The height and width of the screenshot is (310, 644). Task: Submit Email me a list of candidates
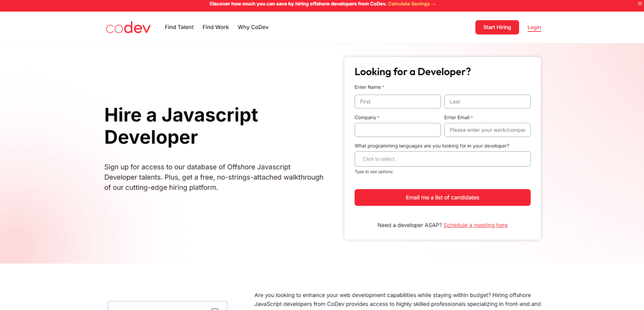coord(442,198)
